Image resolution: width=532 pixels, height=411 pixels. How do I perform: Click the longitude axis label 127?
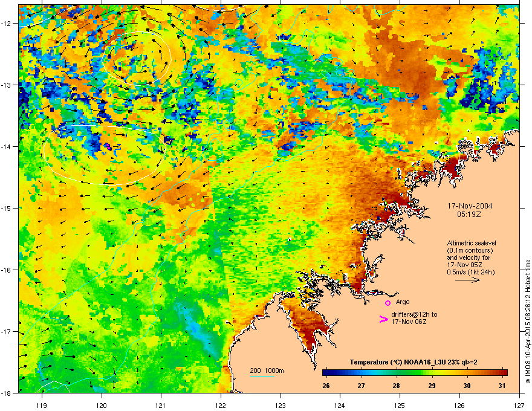pos(519,405)
